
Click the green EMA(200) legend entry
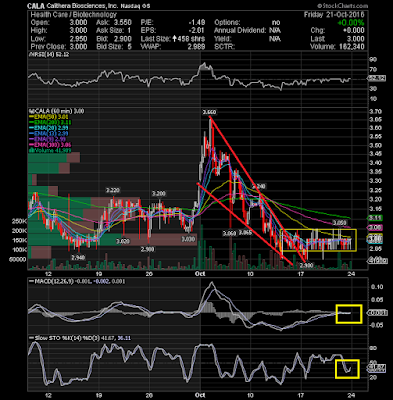click(x=50, y=123)
